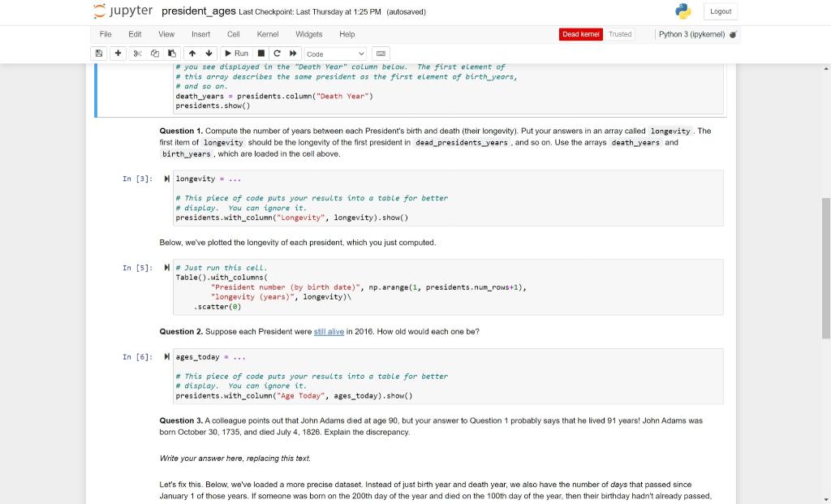Insert a new cell below
Image resolution: width=831 pixels, height=504 pixels.
118,53
